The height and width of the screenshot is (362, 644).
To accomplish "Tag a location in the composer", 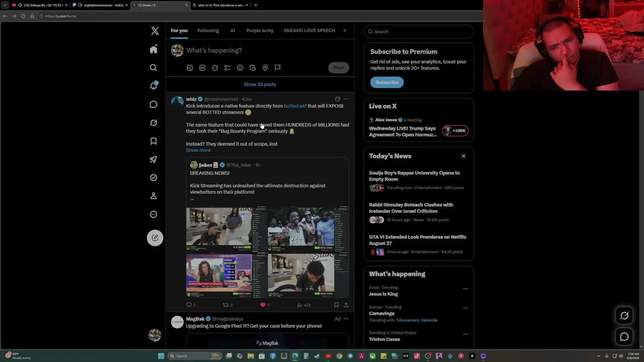I will pyautogui.click(x=265, y=68).
